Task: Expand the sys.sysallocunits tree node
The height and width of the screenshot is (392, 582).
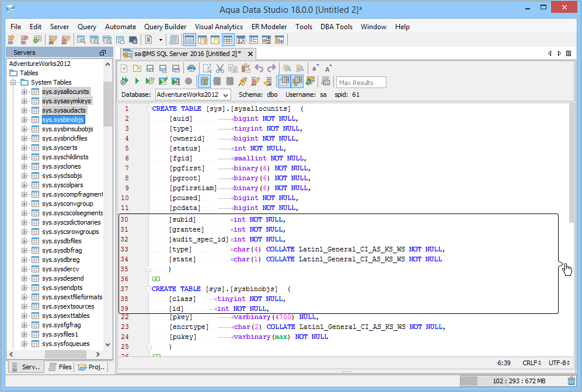Action: pyautogui.click(x=25, y=92)
